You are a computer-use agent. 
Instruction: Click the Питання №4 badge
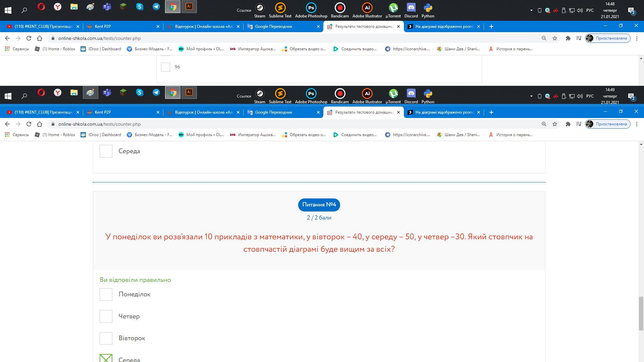point(319,205)
